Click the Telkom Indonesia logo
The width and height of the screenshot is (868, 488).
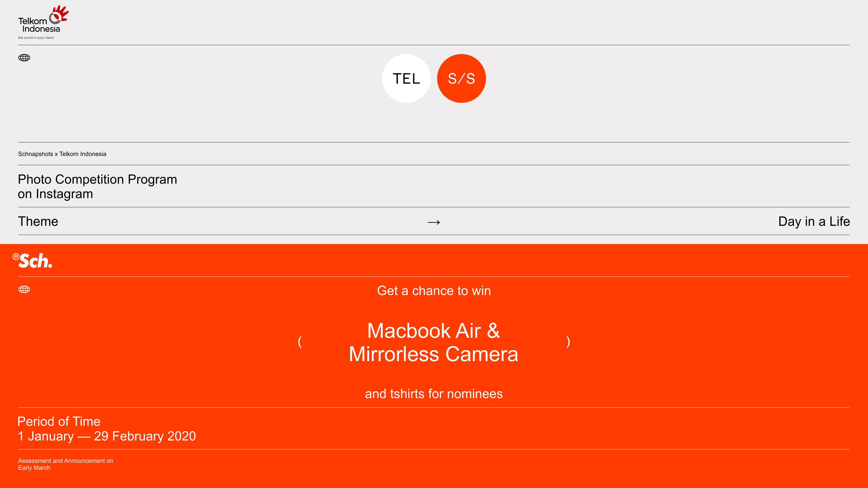(43, 22)
